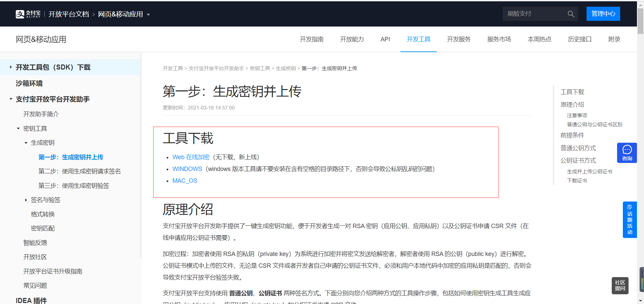Screen dimensions: 644x304
Task: Click 密钥工具 in the breadcrumb
Action: click(x=260, y=68)
